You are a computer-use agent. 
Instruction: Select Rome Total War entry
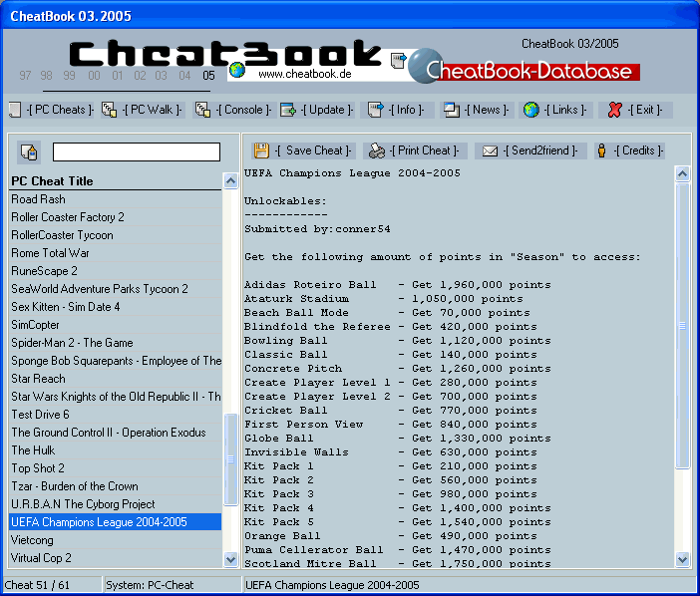116,253
